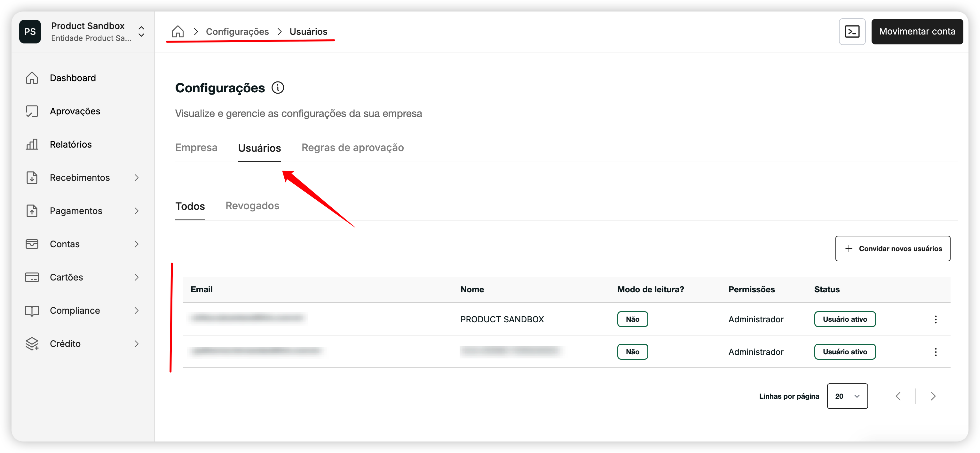Open the terminal console icon button
Viewport: 980px width, 453px height.
(852, 32)
